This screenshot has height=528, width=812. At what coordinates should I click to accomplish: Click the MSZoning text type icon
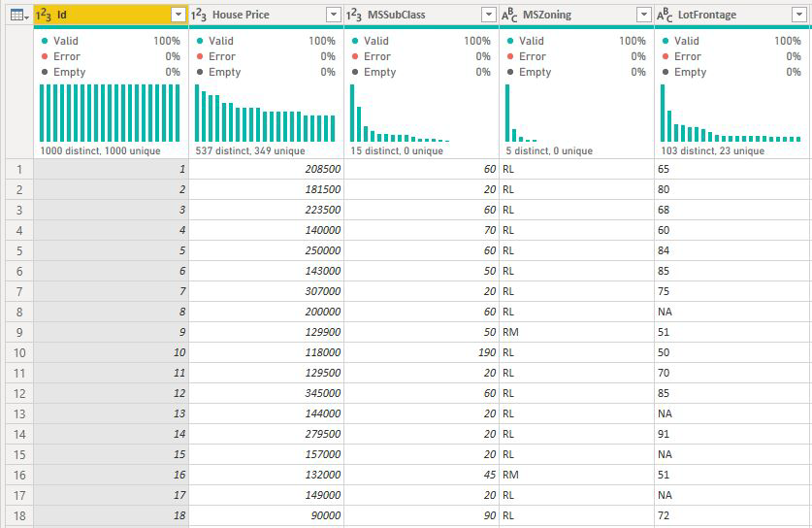click(x=509, y=15)
